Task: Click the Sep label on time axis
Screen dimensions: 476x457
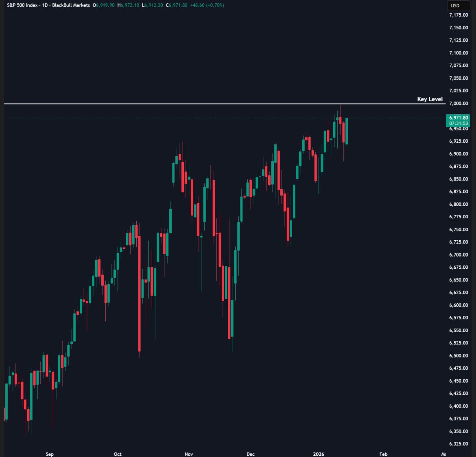Action: [x=50, y=454]
